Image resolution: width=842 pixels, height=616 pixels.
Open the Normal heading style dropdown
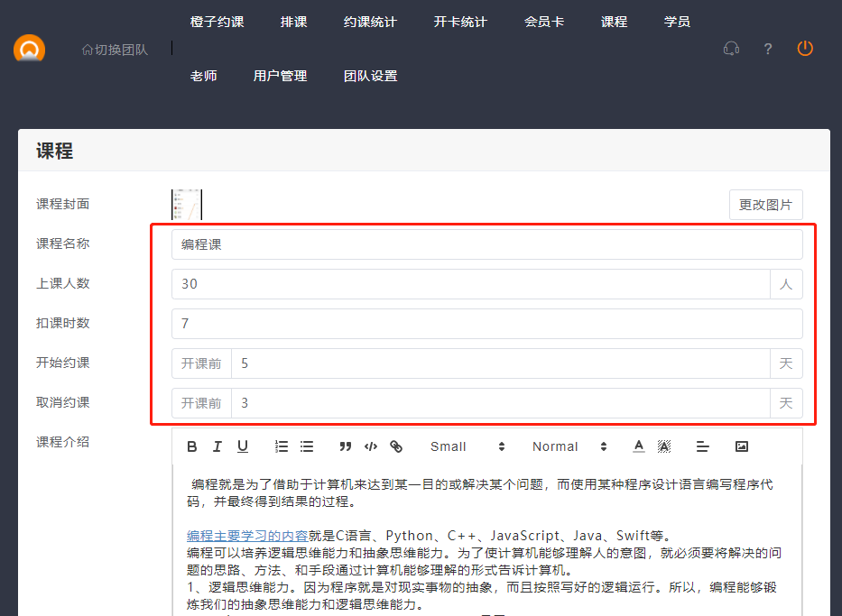(x=569, y=446)
